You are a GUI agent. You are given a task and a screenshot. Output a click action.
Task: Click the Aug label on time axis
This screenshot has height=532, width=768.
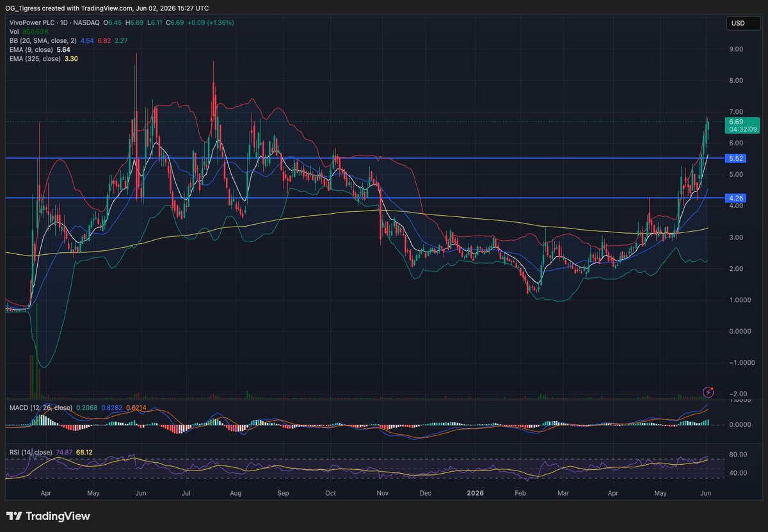[236, 494]
